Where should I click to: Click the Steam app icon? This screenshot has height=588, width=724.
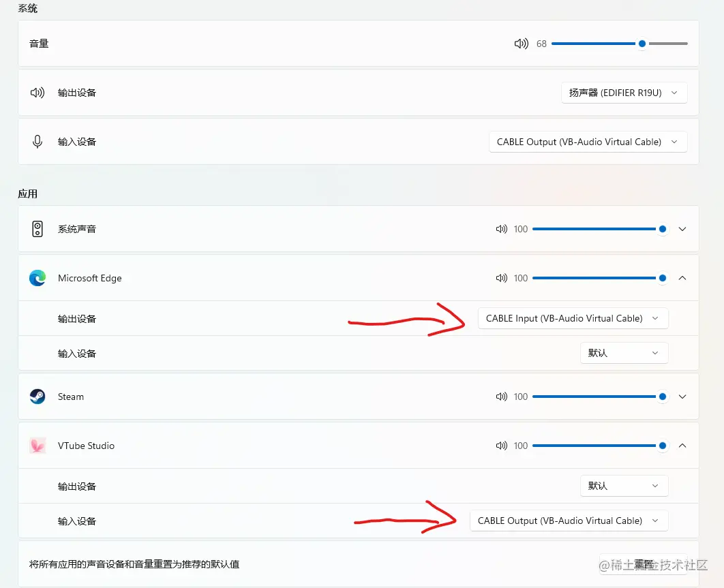(x=37, y=397)
